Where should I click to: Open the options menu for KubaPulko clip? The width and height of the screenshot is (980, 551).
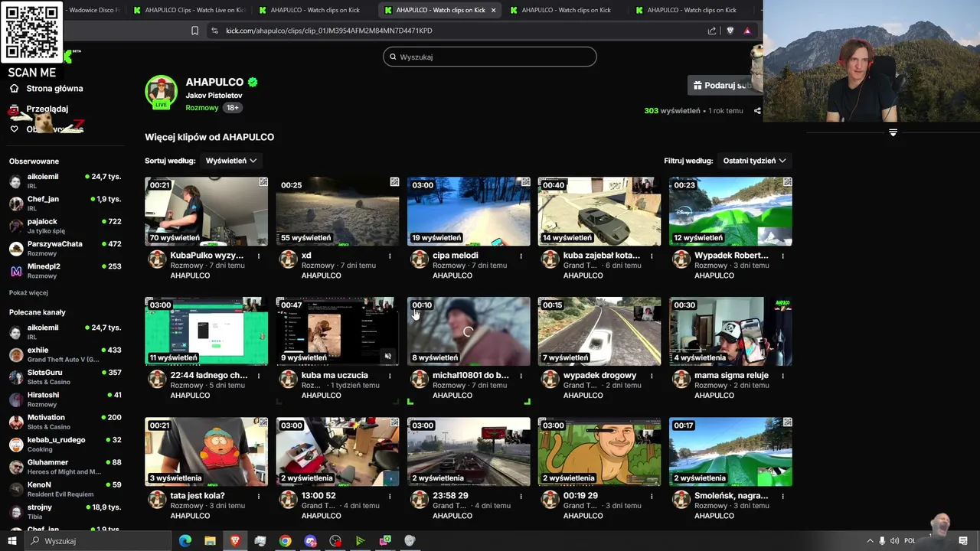tap(259, 256)
